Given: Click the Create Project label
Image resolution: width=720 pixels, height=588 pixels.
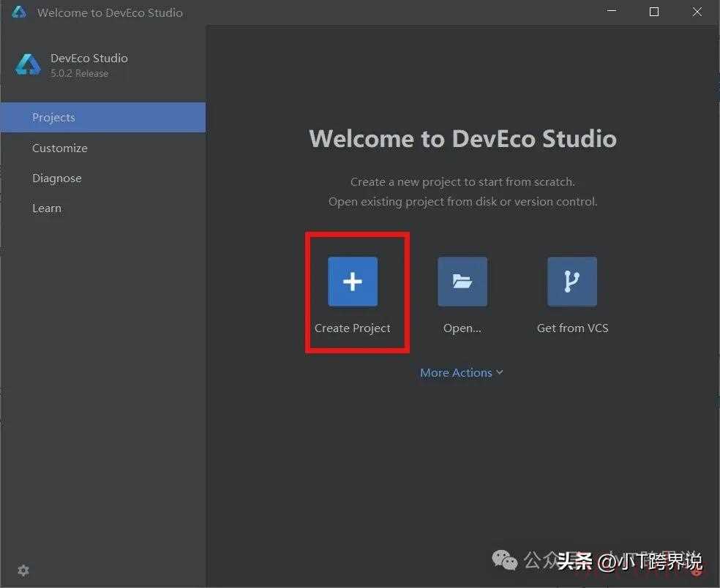Looking at the screenshot, I should pyautogui.click(x=353, y=328).
